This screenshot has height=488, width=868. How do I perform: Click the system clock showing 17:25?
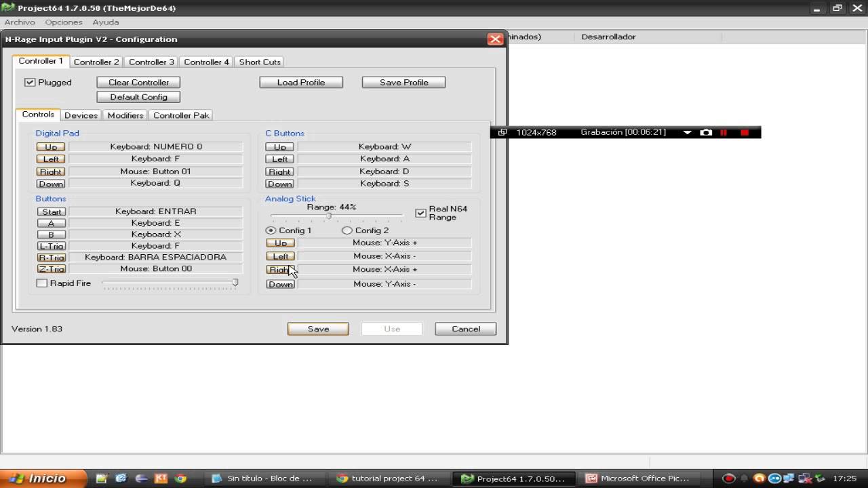tap(844, 478)
